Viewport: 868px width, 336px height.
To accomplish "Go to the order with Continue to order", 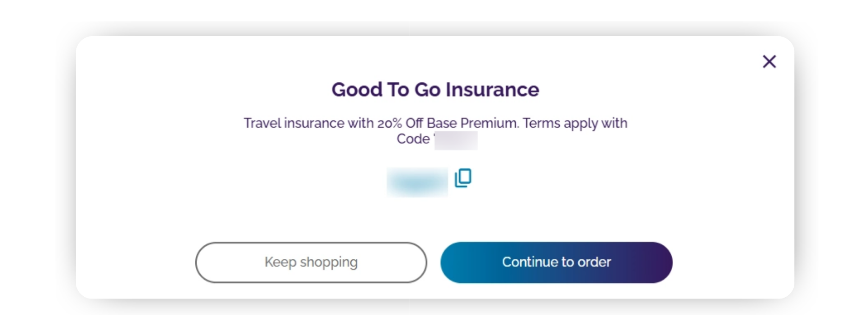I will coord(556,262).
